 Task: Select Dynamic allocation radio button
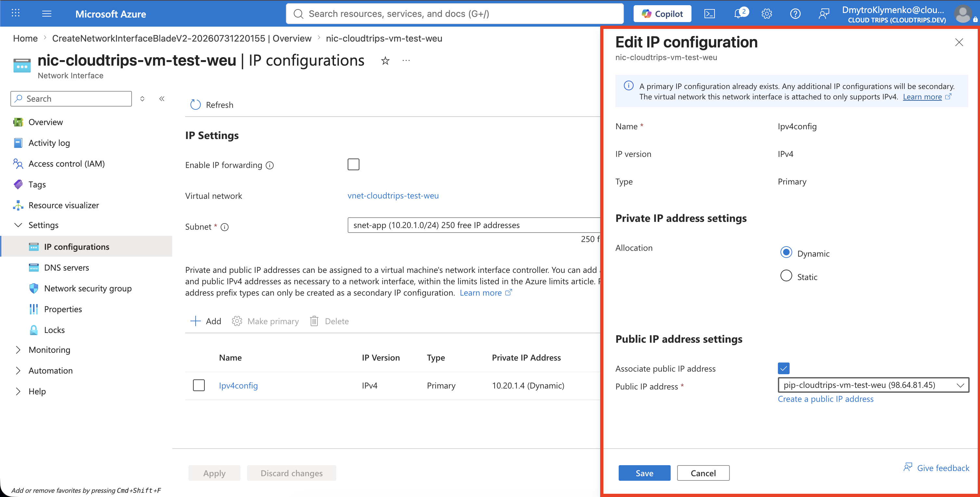pyautogui.click(x=786, y=252)
